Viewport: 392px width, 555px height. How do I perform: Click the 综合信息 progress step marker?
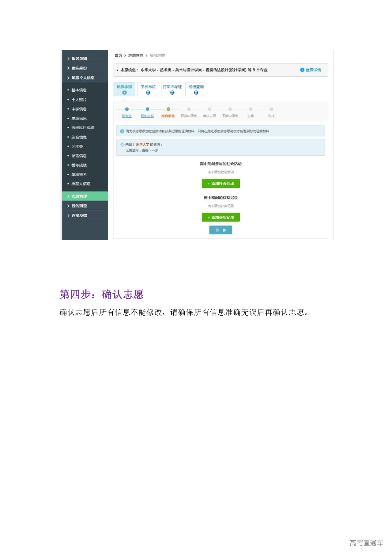168,109
